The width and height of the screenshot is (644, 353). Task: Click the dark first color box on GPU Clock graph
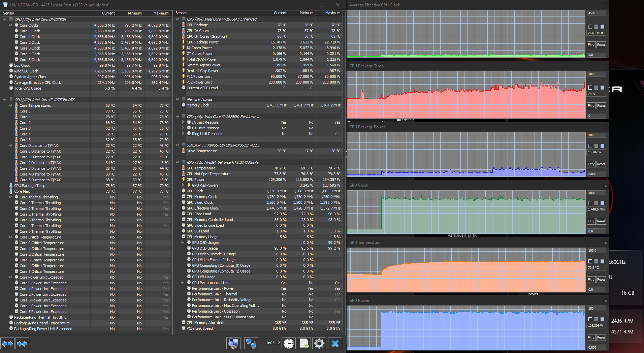(590, 203)
